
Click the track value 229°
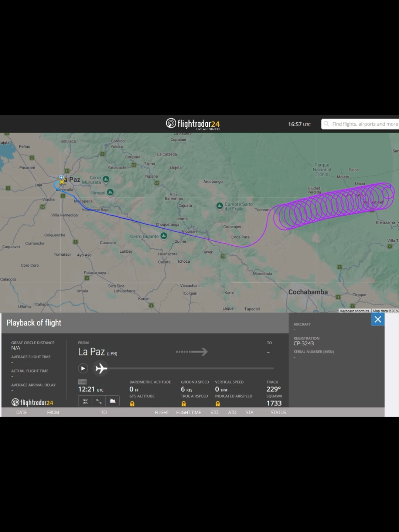[274, 389]
